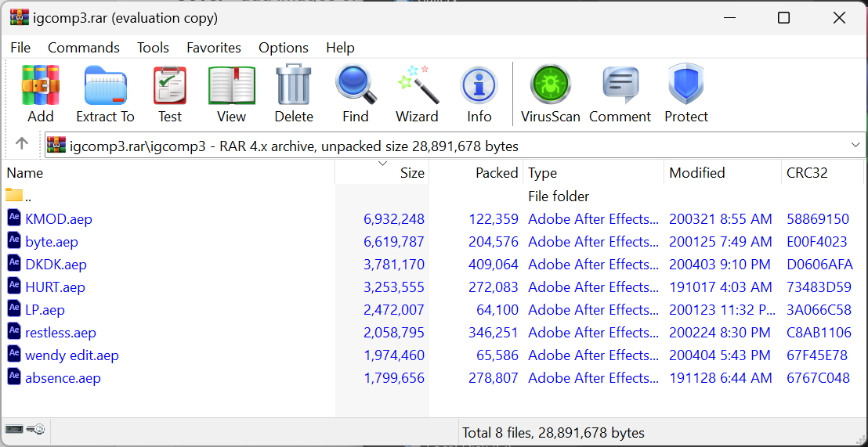Click the Protect shield icon
The image size is (868, 447).
point(686,85)
